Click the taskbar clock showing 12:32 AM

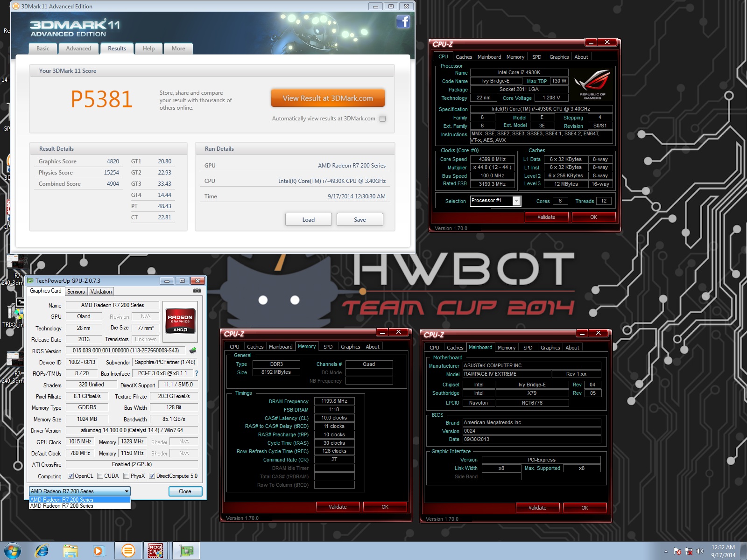[723, 551]
